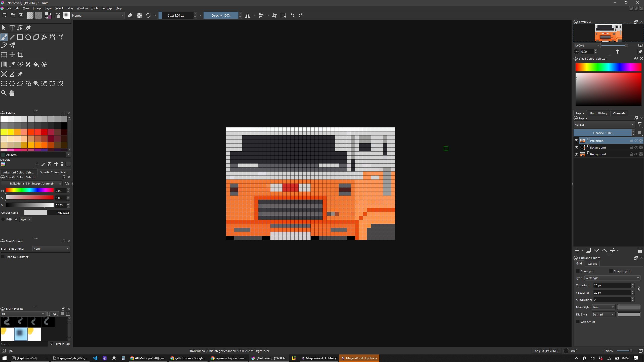Screen dimensions: 644x362
Task: Select the Text tool
Action: coord(12,28)
